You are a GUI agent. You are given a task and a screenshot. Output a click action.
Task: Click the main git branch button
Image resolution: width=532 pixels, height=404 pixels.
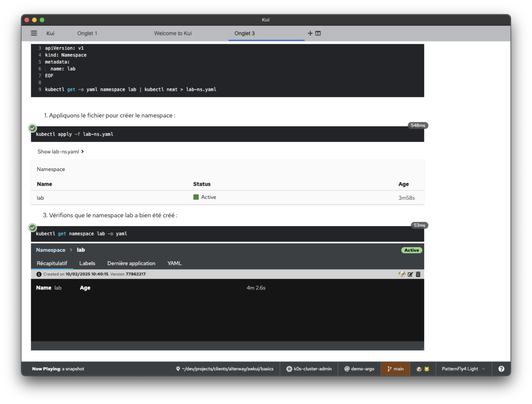(395, 369)
